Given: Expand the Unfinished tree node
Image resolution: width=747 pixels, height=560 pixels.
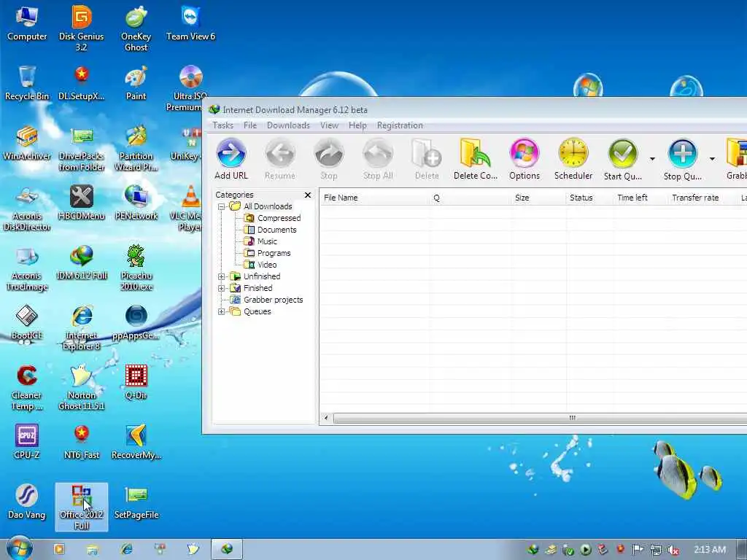Looking at the screenshot, I should click(221, 276).
